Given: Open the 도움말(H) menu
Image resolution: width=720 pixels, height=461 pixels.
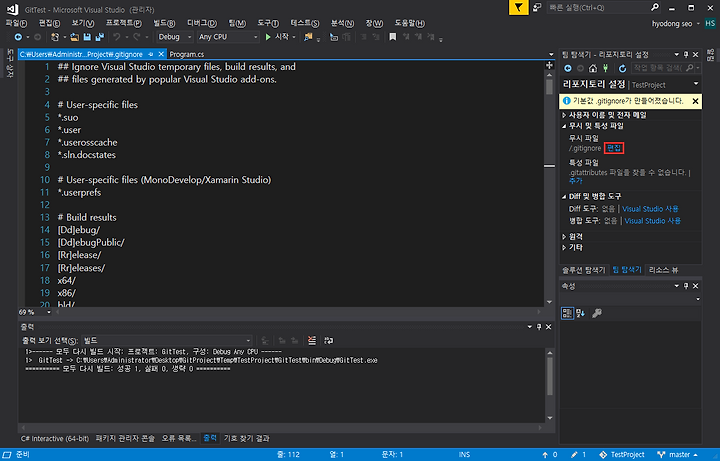Looking at the screenshot, I should pyautogui.click(x=410, y=23).
